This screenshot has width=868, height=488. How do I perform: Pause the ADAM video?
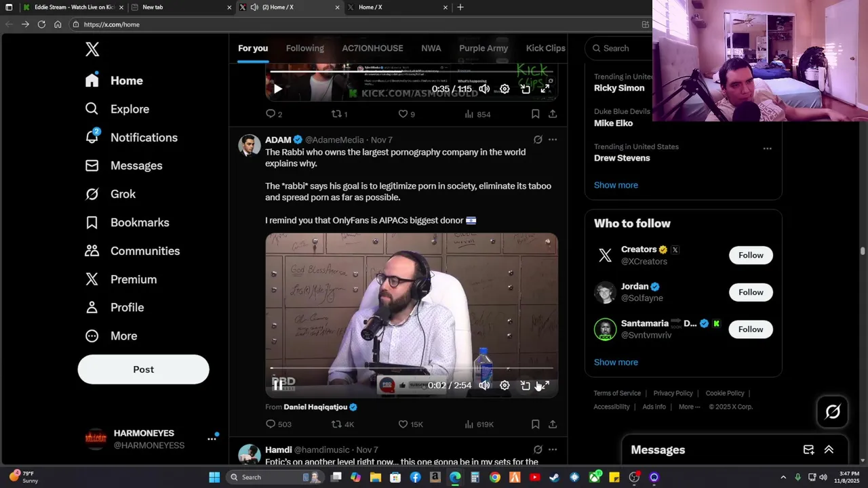tap(278, 385)
